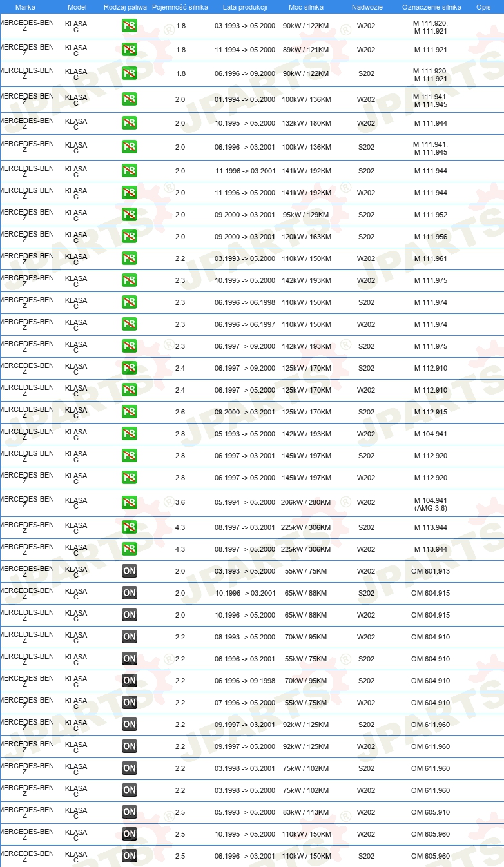Click the PB icon in the 145kW / 197KM W202 row
Viewport: 504px width, 867px height.
(x=130, y=478)
